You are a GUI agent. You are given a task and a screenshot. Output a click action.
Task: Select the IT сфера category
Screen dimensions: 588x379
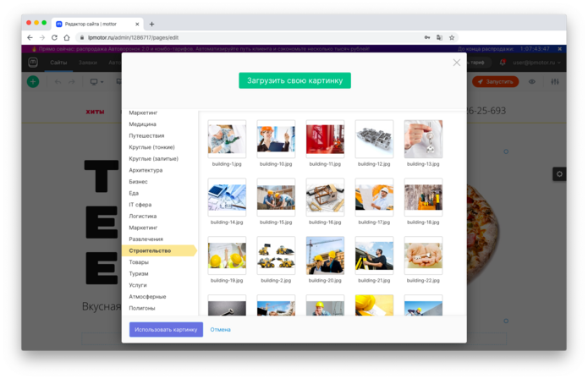coord(140,205)
